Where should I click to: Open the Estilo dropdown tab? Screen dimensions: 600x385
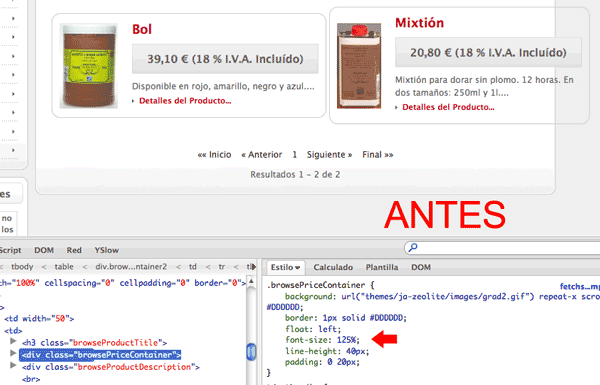coord(285,268)
